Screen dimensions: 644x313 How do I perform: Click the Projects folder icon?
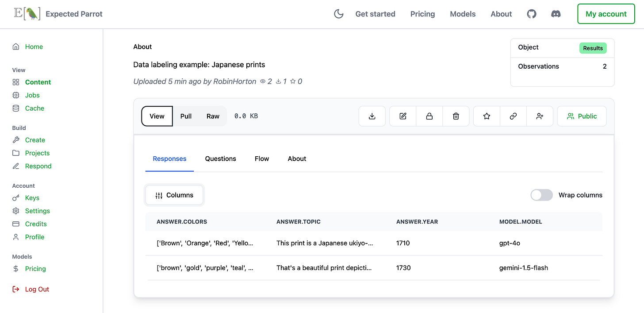[x=16, y=153]
